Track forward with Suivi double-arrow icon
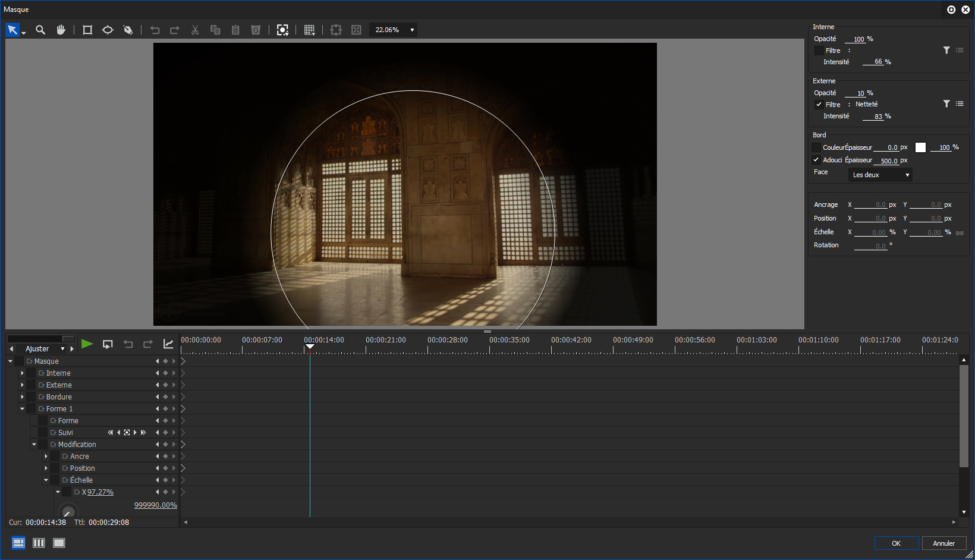Screen dimensions: 975x560 143,432
